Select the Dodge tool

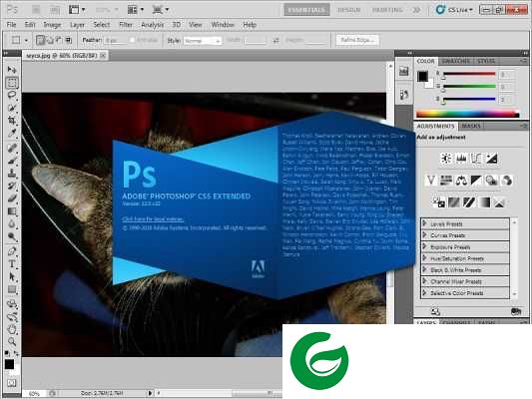pos(12,237)
